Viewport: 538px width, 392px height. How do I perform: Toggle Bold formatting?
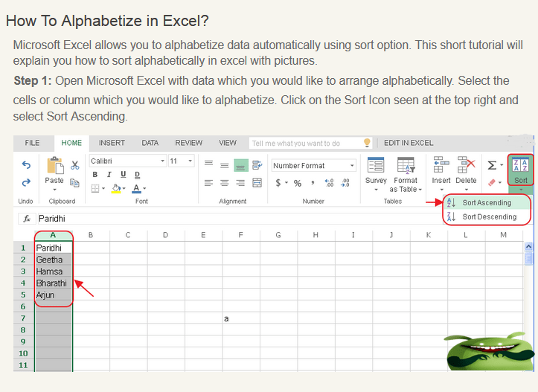[x=95, y=175]
